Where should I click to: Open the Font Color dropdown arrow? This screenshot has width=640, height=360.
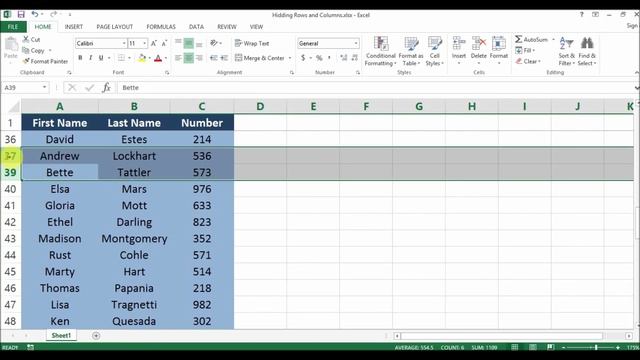click(166, 58)
